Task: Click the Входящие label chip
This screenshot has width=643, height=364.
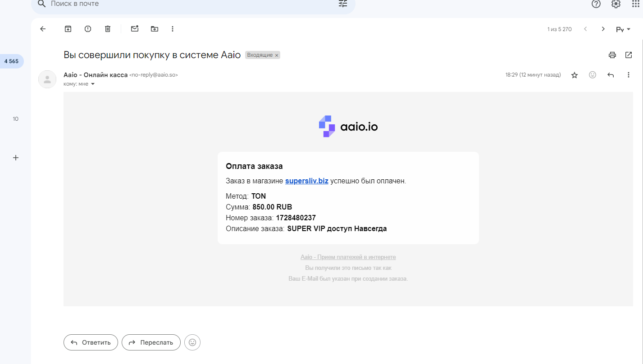Action: tap(260, 55)
